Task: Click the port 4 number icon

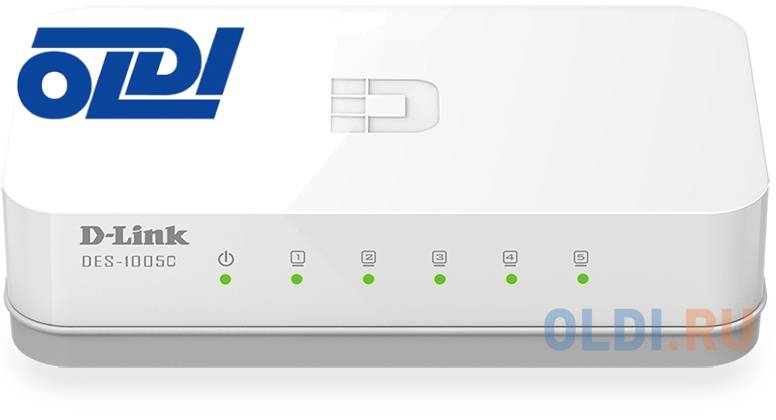Action: point(510,258)
